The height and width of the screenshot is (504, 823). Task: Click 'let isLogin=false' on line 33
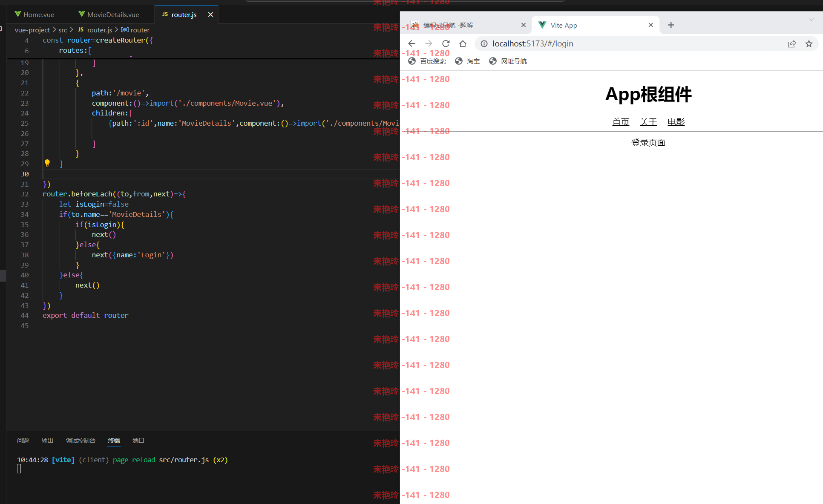click(94, 204)
